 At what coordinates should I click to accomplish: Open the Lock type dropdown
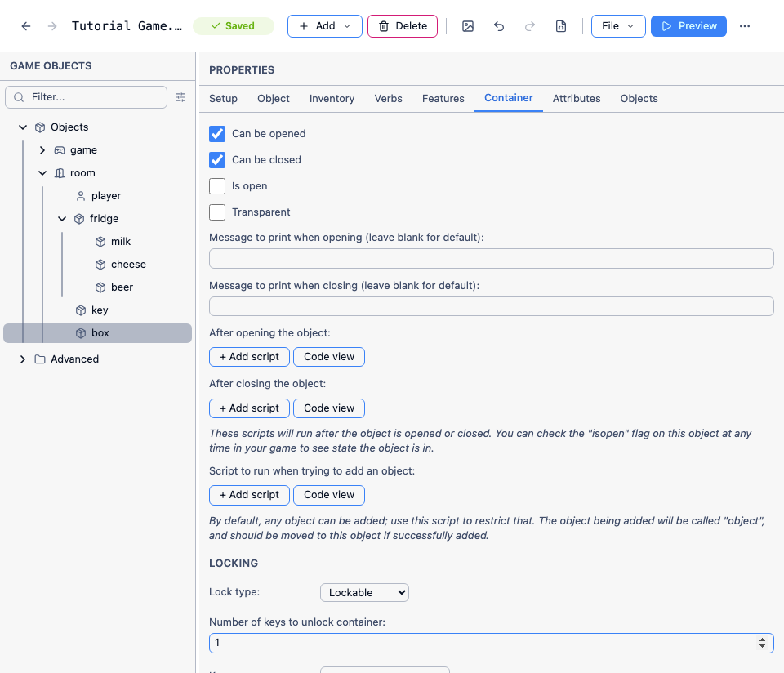pyautogui.click(x=364, y=592)
